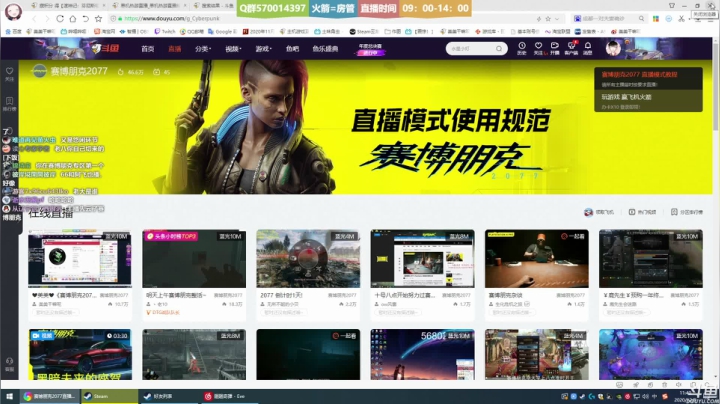This screenshot has width=720, height=404.
Task: Click the 热门视频 link above the stream grid
Action: click(642, 212)
